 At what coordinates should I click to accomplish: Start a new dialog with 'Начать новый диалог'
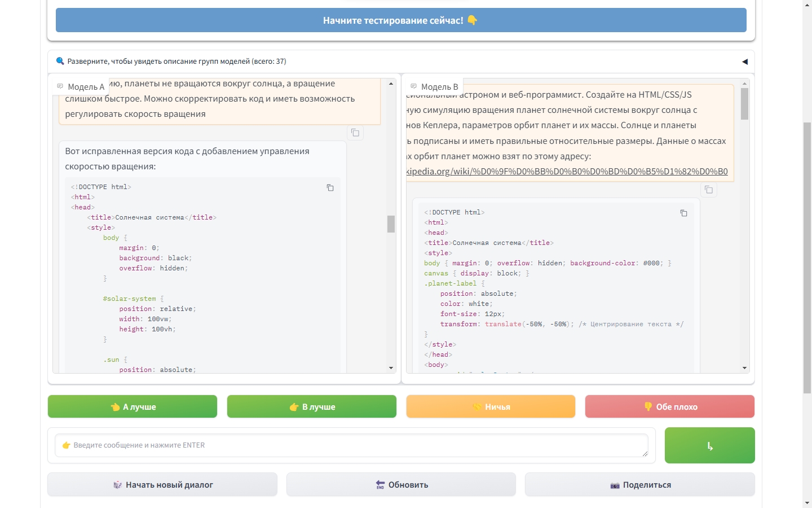click(162, 485)
